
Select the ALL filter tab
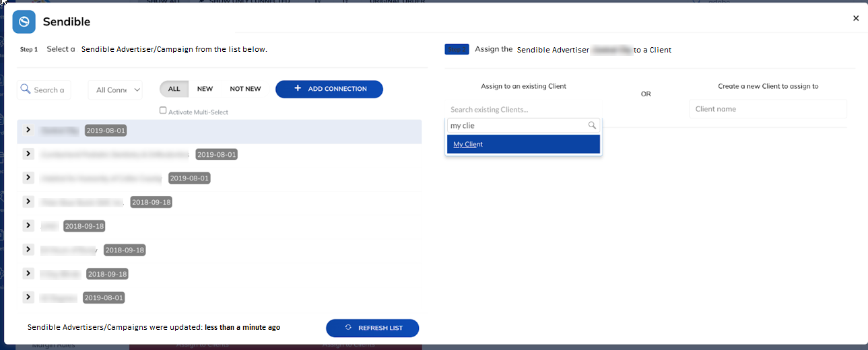pos(174,89)
